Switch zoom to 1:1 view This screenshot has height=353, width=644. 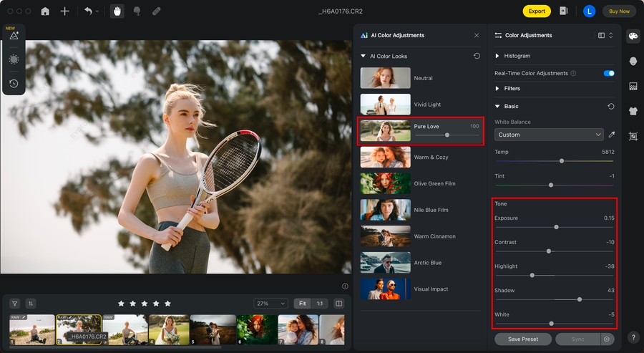click(320, 304)
